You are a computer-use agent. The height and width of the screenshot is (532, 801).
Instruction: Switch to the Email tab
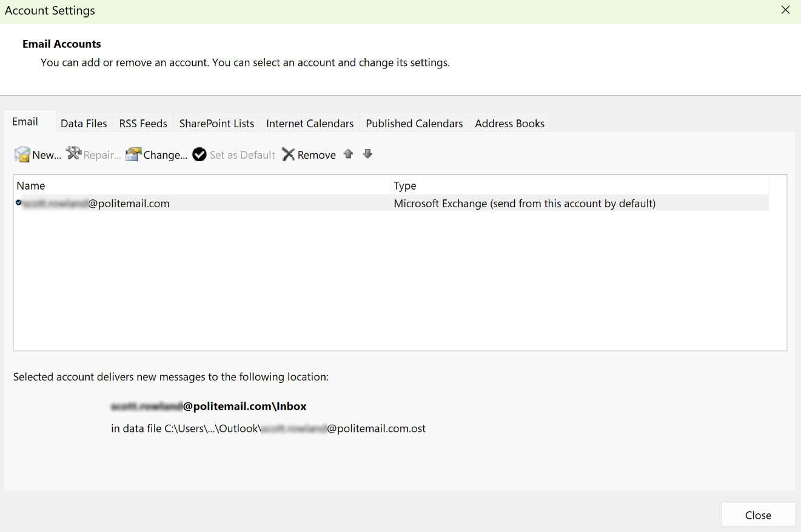tap(25, 122)
